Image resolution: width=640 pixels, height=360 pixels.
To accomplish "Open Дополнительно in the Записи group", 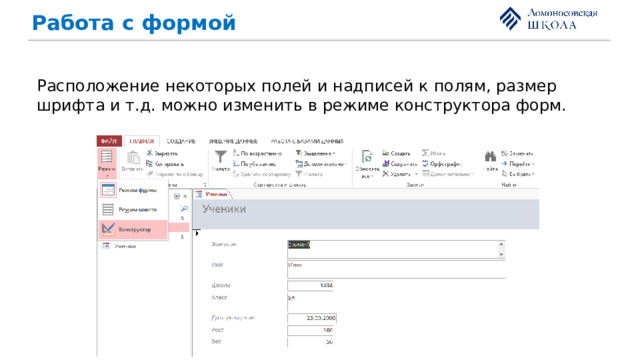I will [448, 174].
